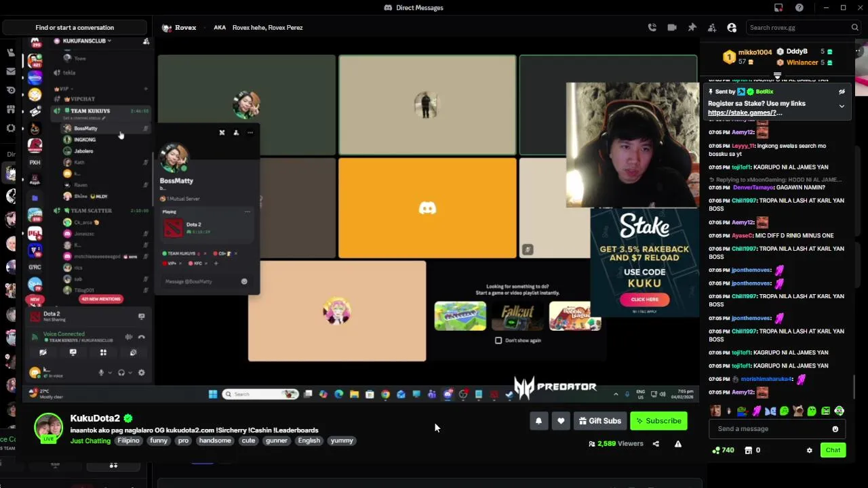The image size is (868, 488).
Task: Start a video call with Rovex
Action: click(671, 28)
